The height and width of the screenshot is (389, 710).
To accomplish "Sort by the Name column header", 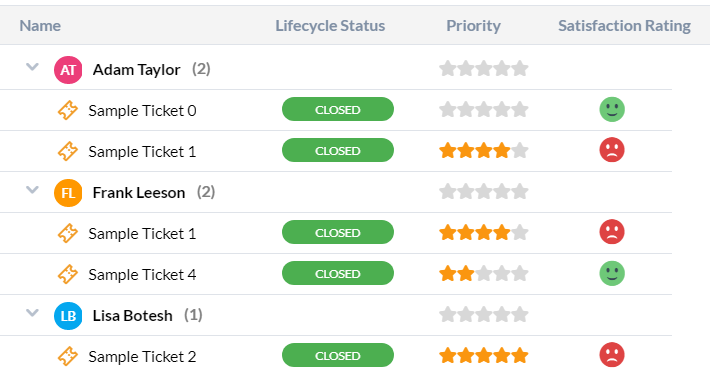I will point(40,26).
